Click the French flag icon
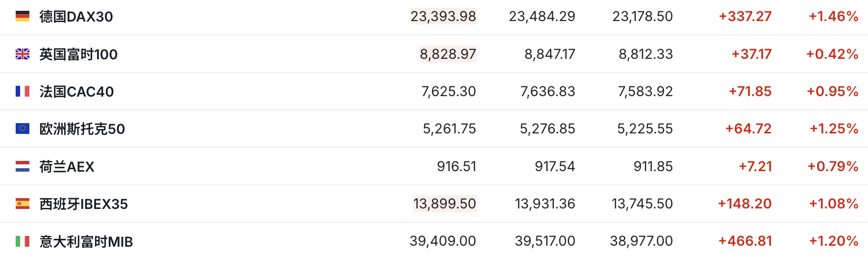Image resolution: width=868 pixels, height=257 pixels. pyautogui.click(x=23, y=91)
